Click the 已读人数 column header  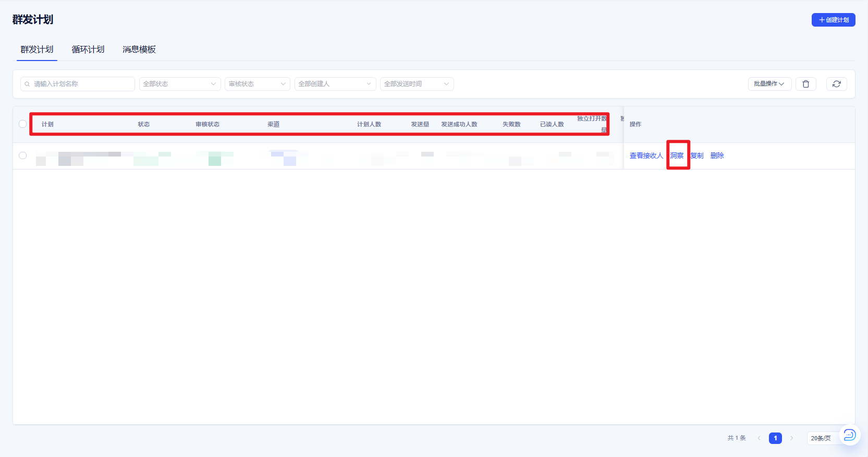552,124
